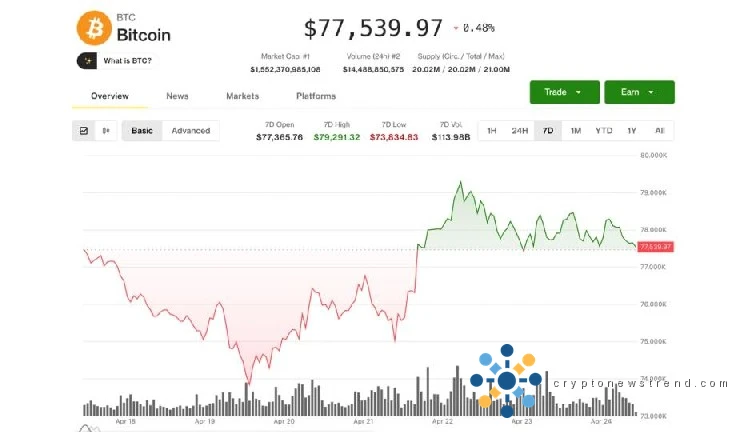745x432 pixels.
Task: Expand the green Trade dropdown
Action: point(564,92)
